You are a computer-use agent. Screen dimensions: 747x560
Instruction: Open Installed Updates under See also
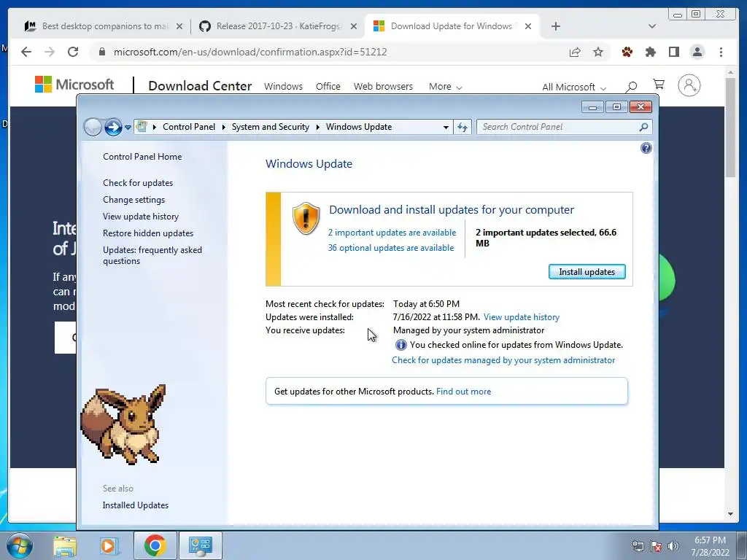tap(135, 505)
